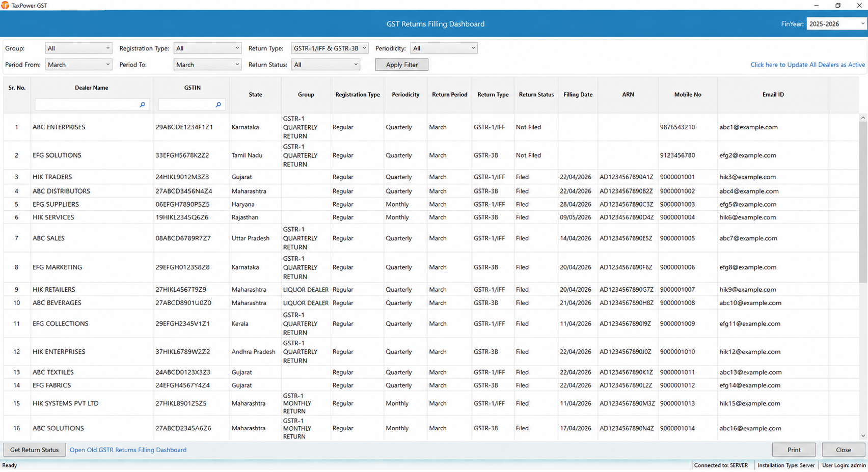Open the FinYear 2025-2026 dropdown
The width and height of the screenshot is (868, 472).
pyautogui.click(x=836, y=24)
